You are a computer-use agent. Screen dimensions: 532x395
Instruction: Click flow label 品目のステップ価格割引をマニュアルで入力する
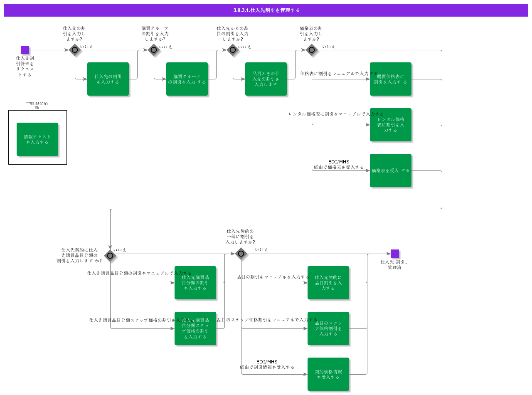267,320
